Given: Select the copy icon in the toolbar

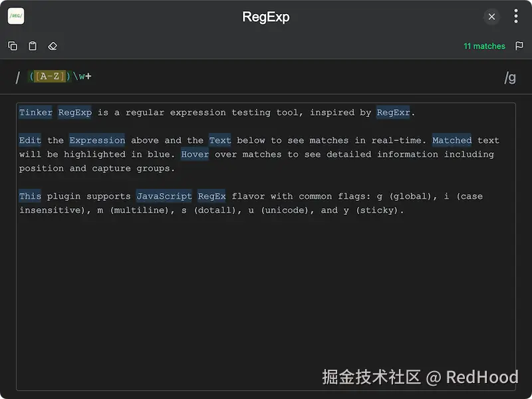Looking at the screenshot, I should pos(13,46).
